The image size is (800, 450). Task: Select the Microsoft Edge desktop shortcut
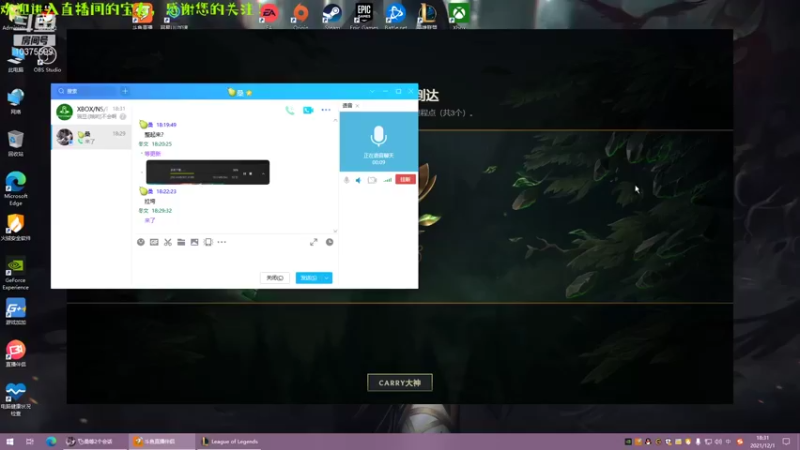(16, 189)
